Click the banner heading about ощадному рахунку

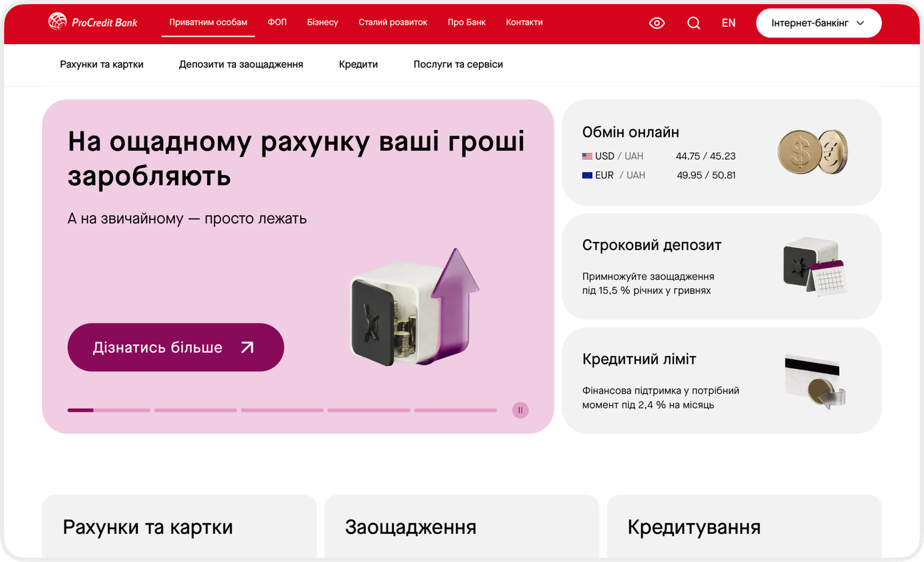click(x=296, y=159)
